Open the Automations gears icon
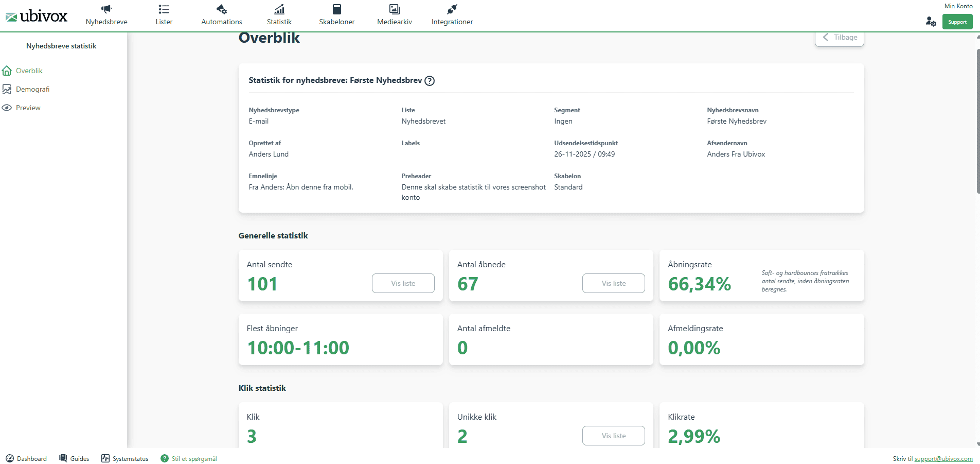 point(222,9)
